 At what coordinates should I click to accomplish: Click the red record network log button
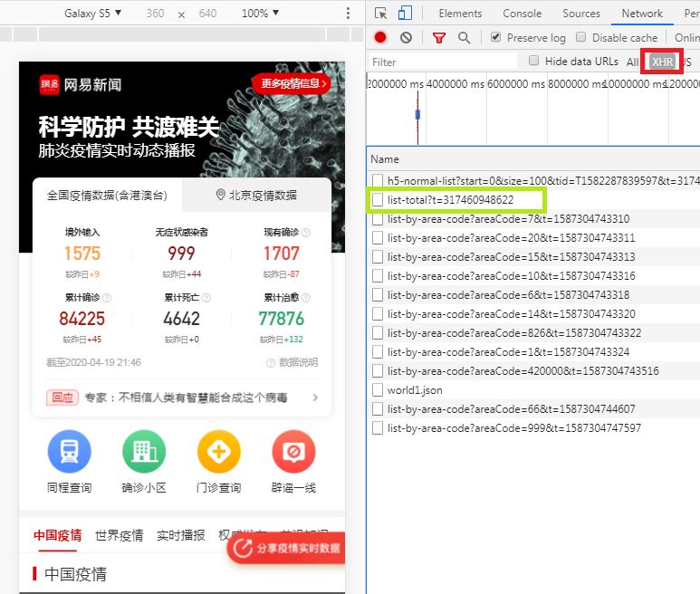[x=380, y=37]
